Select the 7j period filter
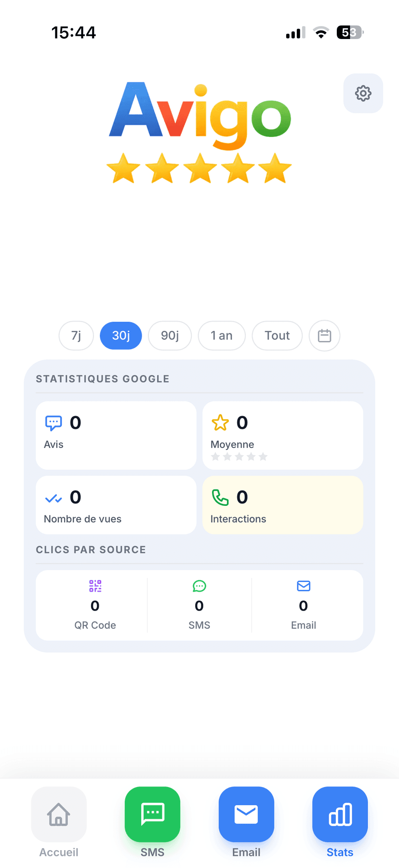The width and height of the screenshot is (399, 868). 76,335
